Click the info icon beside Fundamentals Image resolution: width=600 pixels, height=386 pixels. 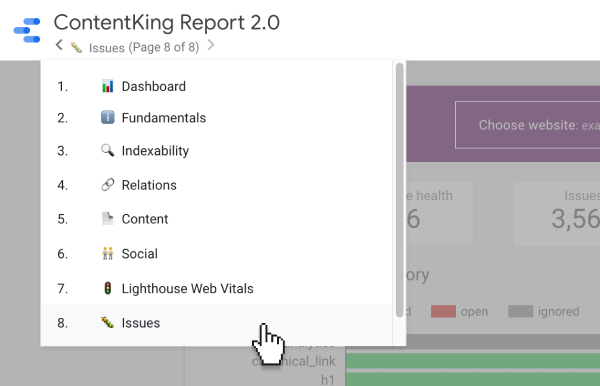[x=108, y=117]
